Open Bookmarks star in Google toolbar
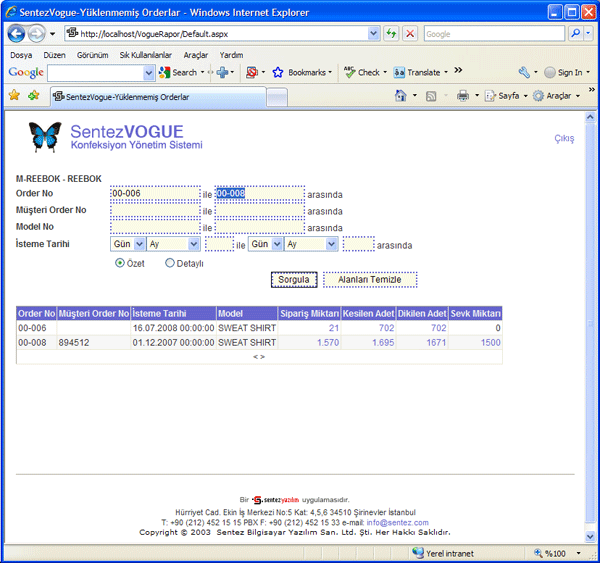This screenshot has height=563, width=600. click(x=278, y=72)
